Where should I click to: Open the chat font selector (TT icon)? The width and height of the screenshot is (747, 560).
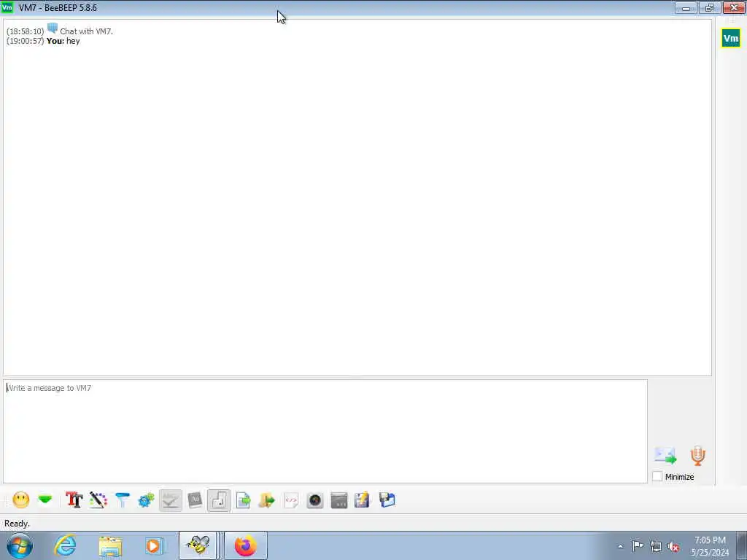74,500
